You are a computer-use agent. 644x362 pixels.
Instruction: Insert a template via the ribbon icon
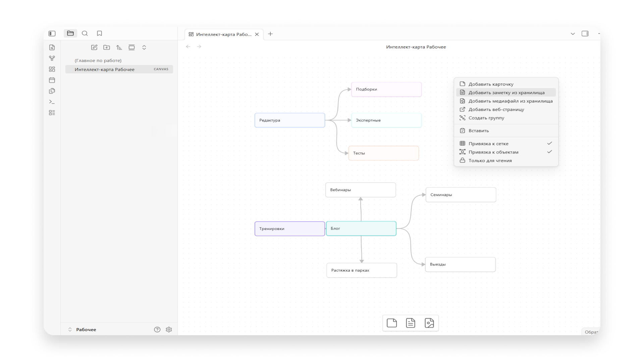(52, 91)
